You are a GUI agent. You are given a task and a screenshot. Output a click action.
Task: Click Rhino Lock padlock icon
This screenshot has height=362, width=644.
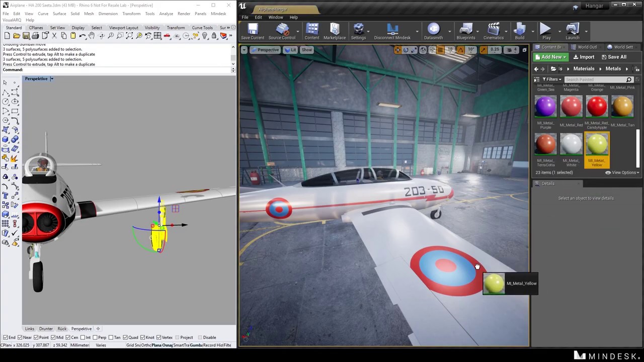click(x=214, y=36)
